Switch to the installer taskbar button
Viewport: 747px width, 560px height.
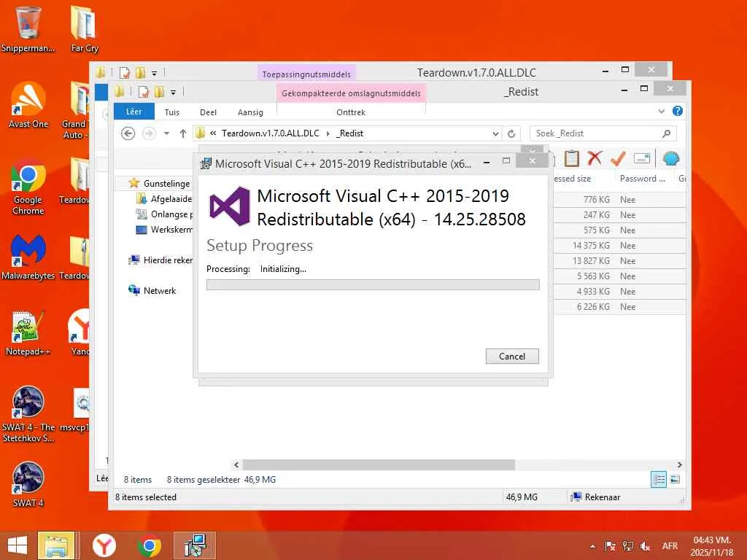(x=195, y=545)
